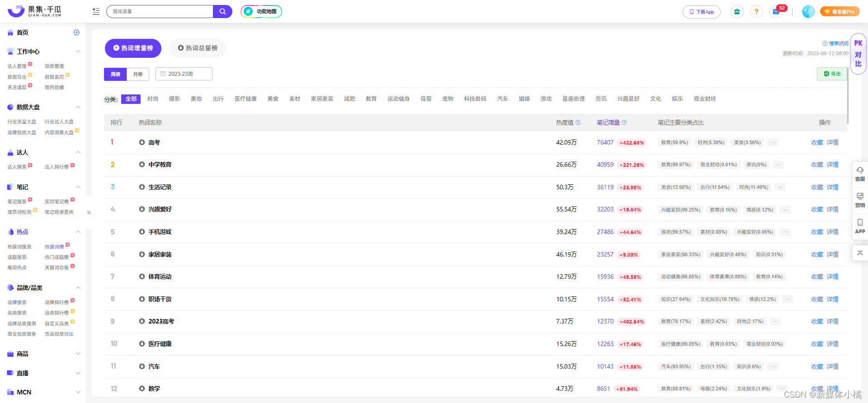The height and width of the screenshot is (403, 868).
Task: Open 详情 for 家居装 row
Action: (x=833, y=254)
